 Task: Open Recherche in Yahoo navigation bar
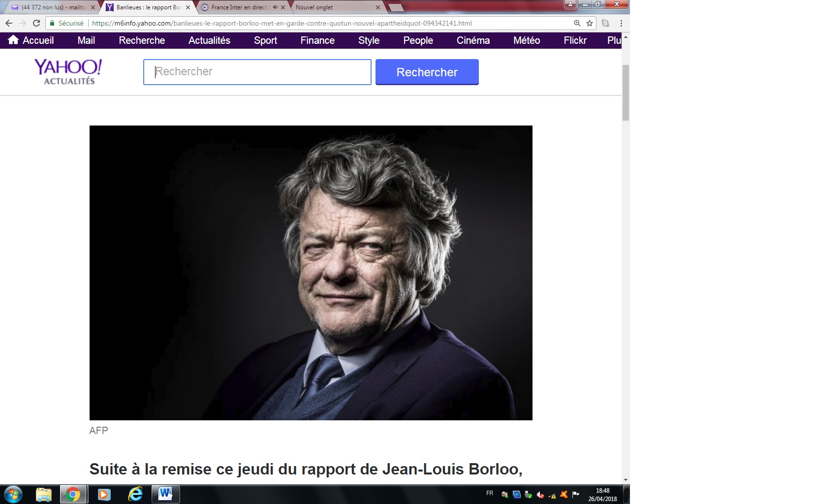(142, 40)
